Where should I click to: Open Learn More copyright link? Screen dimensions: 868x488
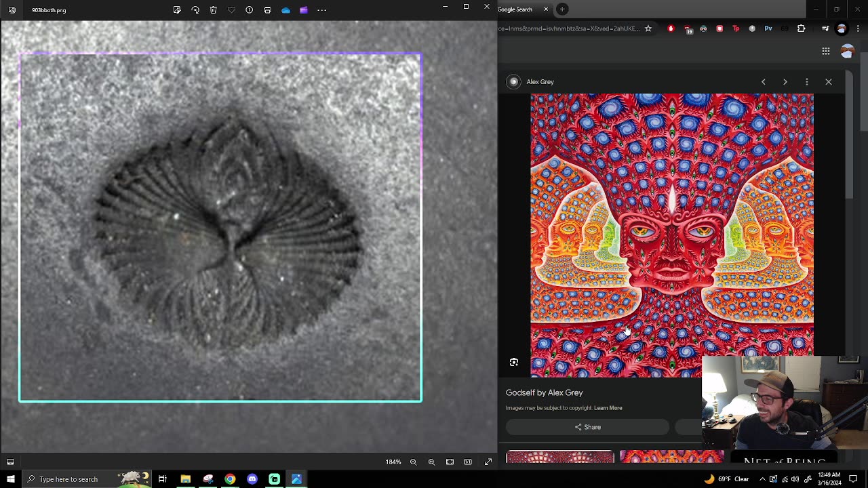click(x=608, y=408)
